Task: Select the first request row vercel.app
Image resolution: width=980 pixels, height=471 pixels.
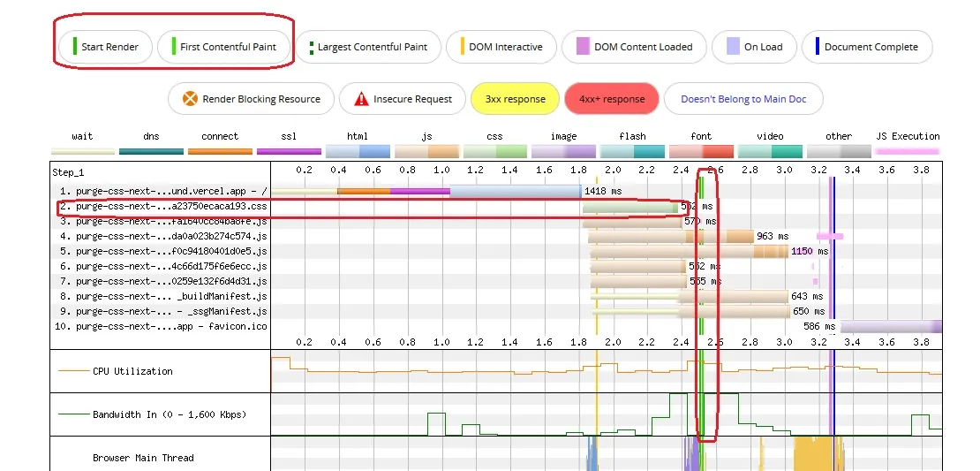Action: point(162,190)
